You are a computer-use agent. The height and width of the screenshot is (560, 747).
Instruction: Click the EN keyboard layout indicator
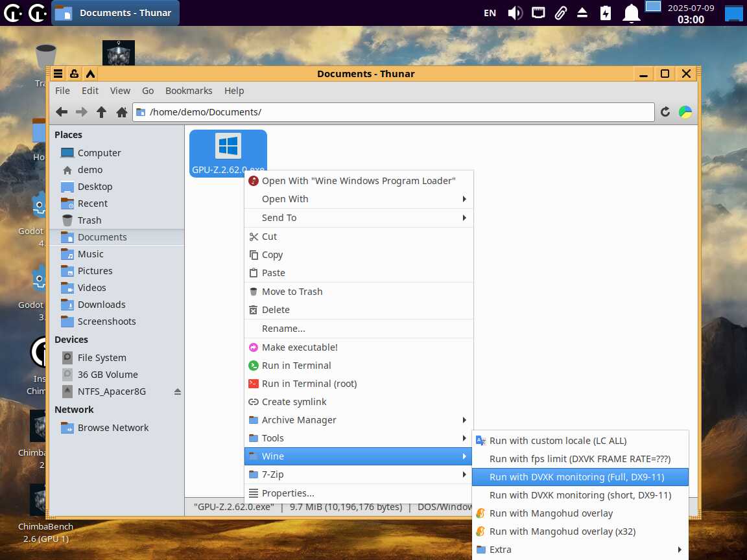[490, 13]
